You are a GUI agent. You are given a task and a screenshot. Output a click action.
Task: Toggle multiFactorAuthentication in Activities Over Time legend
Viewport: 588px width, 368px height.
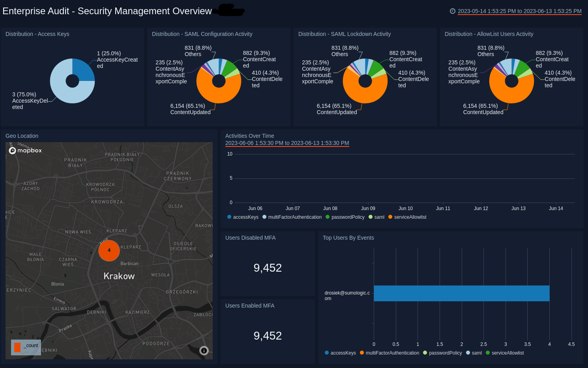pyautogui.click(x=292, y=217)
